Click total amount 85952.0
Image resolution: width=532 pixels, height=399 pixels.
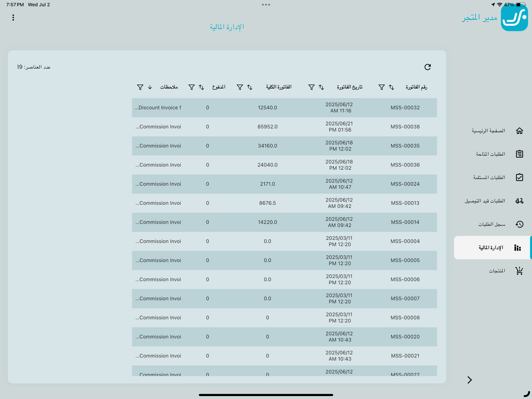267,127
